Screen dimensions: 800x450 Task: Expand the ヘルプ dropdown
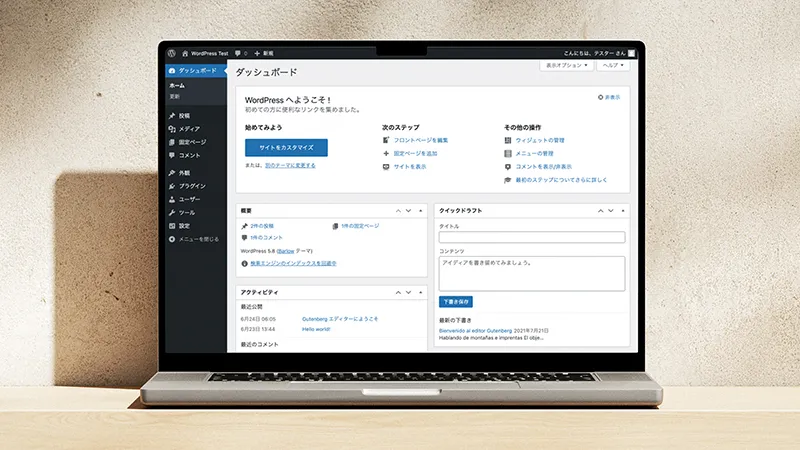[x=613, y=65]
